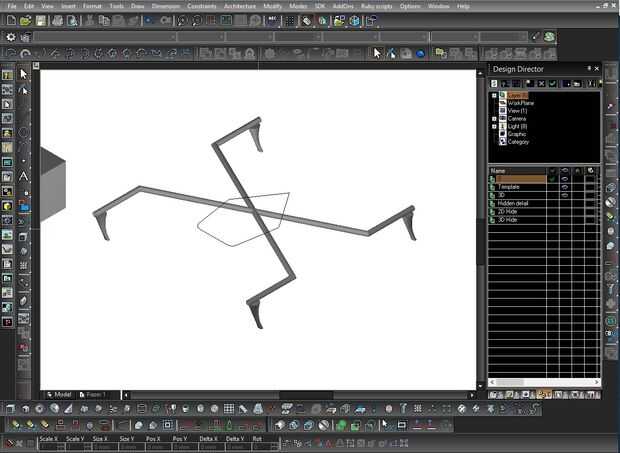Click the Design Director horizontal scrollbar thumb
Image resolution: width=620 pixels, height=453 pixels.
coord(510,382)
